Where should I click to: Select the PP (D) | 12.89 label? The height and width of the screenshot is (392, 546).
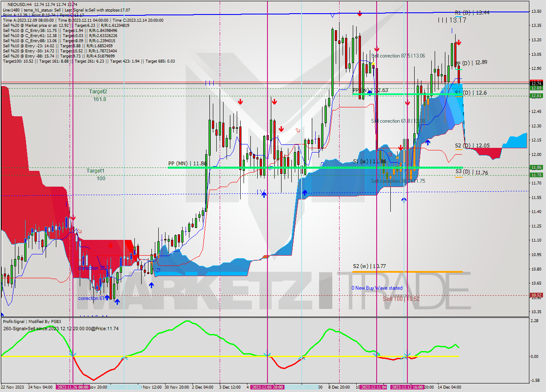point(471,62)
